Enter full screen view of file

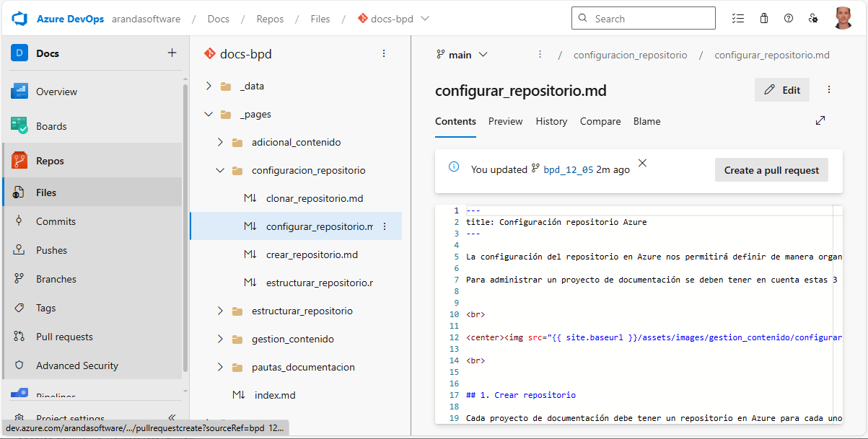tap(820, 121)
